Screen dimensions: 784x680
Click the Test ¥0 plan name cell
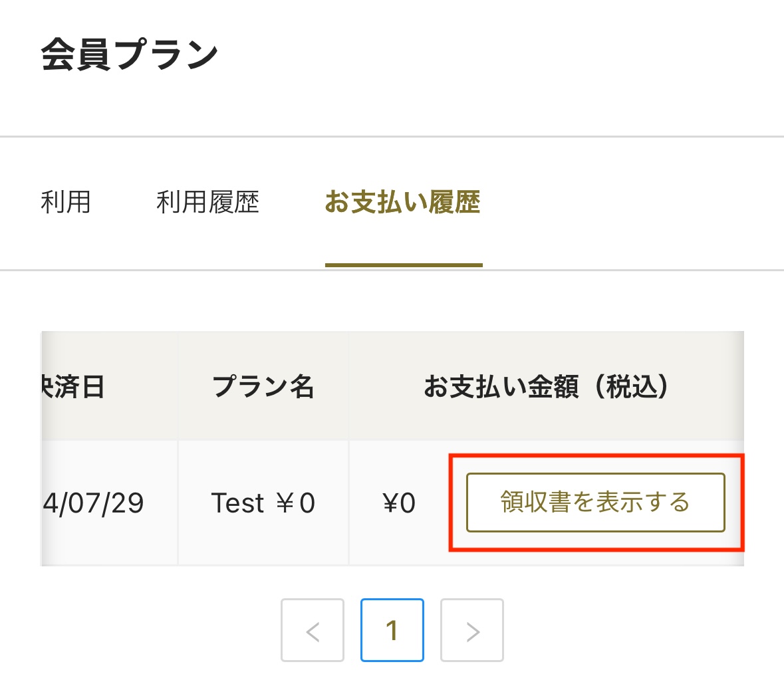263,503
